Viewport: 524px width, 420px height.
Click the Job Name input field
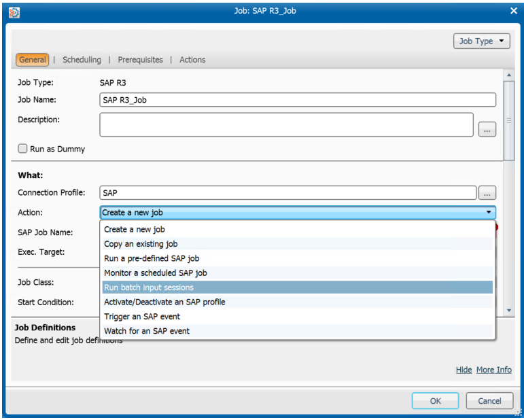[x=298, y=100]
